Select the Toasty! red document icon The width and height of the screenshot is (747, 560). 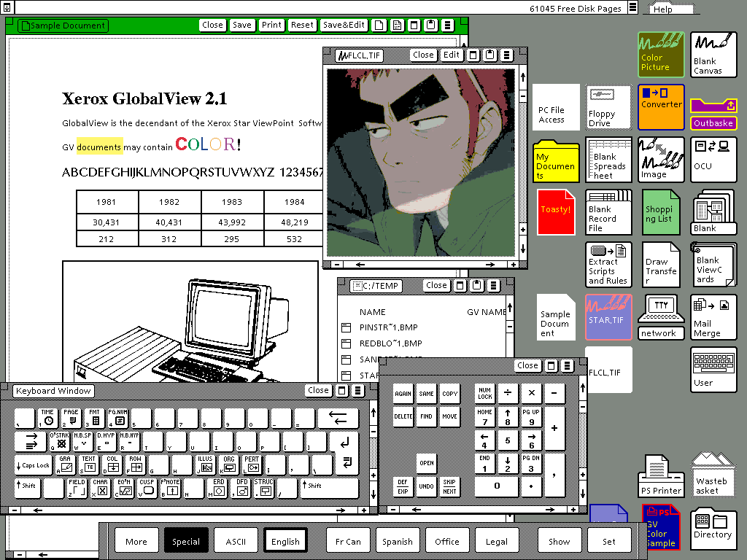(556, 211)
